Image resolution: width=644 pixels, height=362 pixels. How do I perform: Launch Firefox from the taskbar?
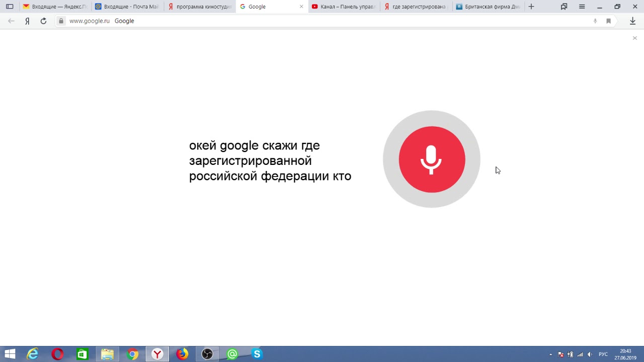pyautogui.click(x=182, y=354)
